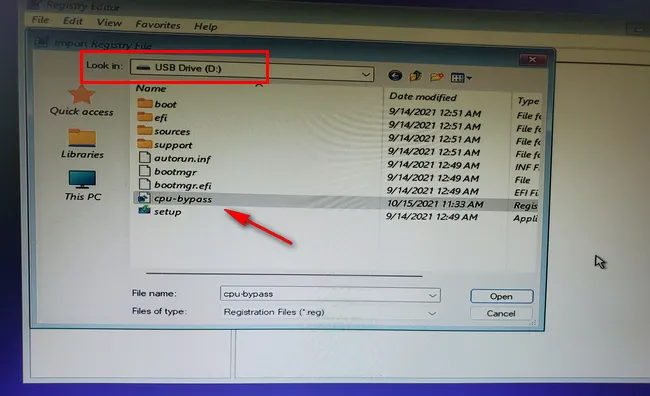Sort by the Type column header
Image resolution: width=650 pixels, height=396 pixels.
pyautogui.click(x=528, y=101)
